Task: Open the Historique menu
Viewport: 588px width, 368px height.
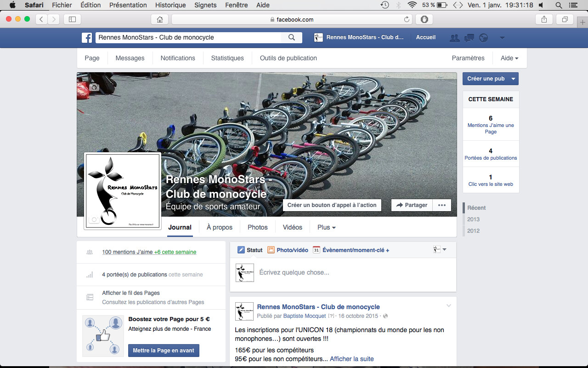Action: pyautogui.click(x=170, y=5)
